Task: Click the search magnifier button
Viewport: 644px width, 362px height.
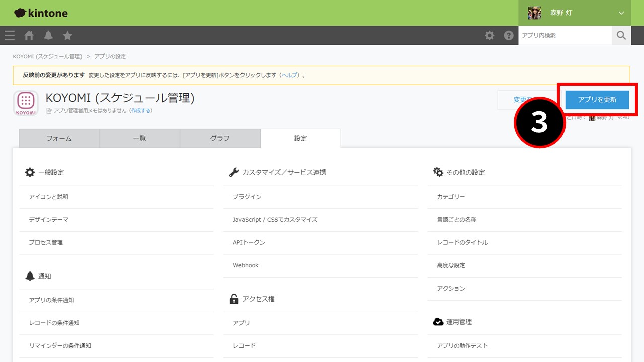Action: (621, 35)
